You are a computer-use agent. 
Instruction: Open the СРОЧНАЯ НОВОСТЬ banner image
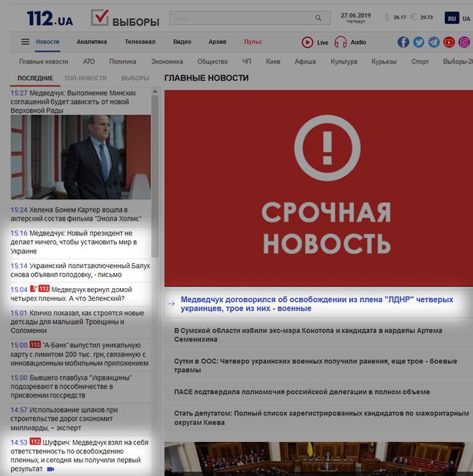[x=318, y=188]
